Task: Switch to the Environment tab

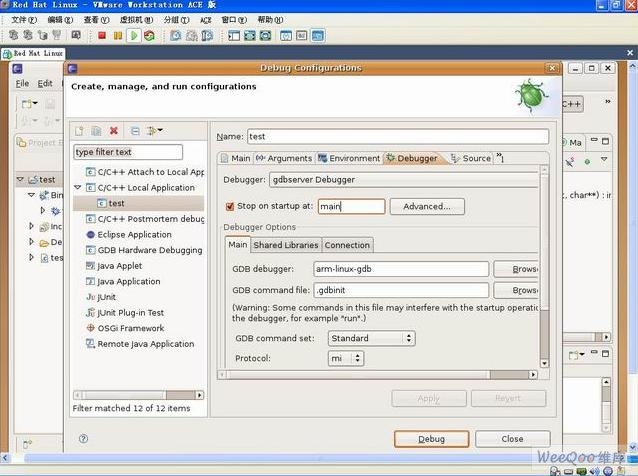Action: (349, 158)
